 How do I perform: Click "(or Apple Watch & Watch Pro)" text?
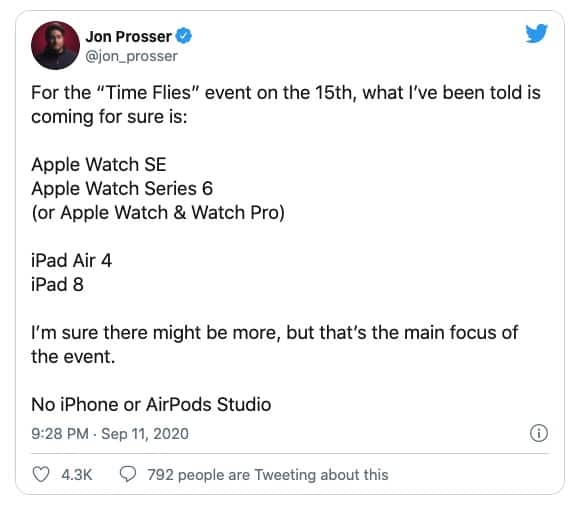point(158,213)
